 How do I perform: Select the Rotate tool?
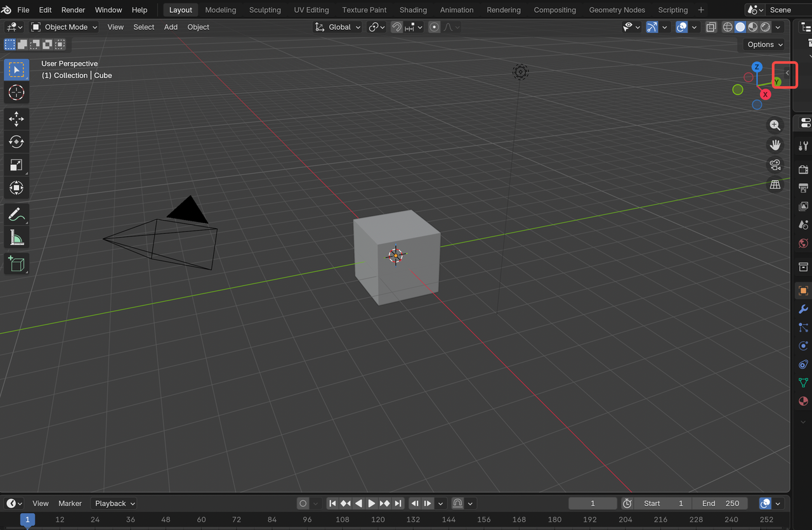click(16, 142)
